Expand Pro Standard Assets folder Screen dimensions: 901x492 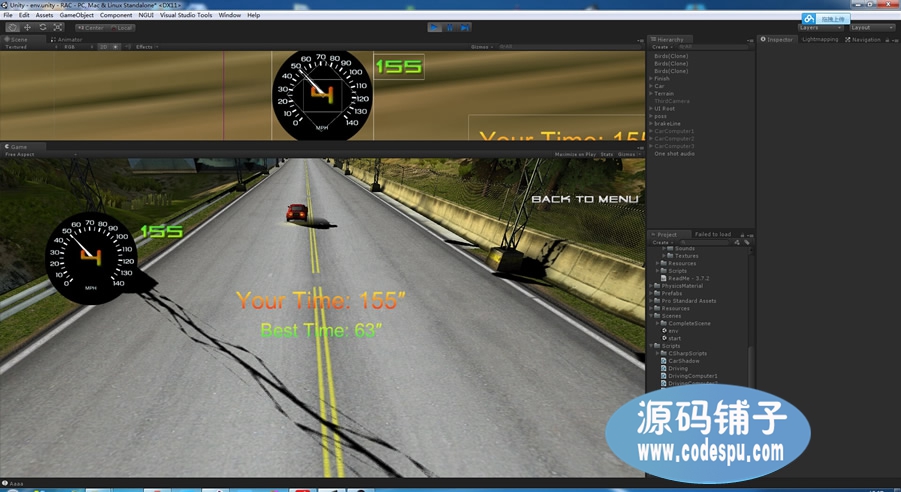[652, 301]
